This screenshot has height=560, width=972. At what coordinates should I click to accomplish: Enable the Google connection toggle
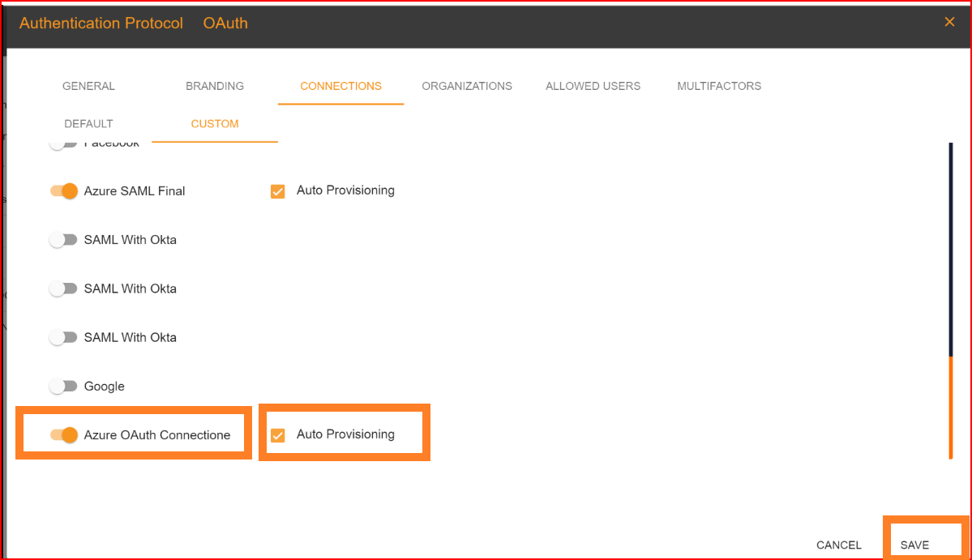(x=64, y=386)
